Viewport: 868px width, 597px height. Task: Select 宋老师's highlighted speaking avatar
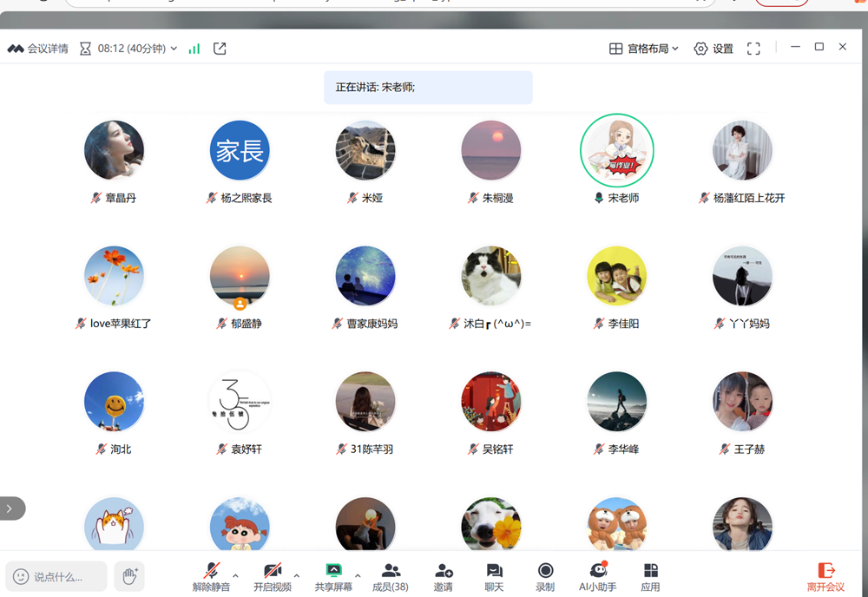pos(616,150)
